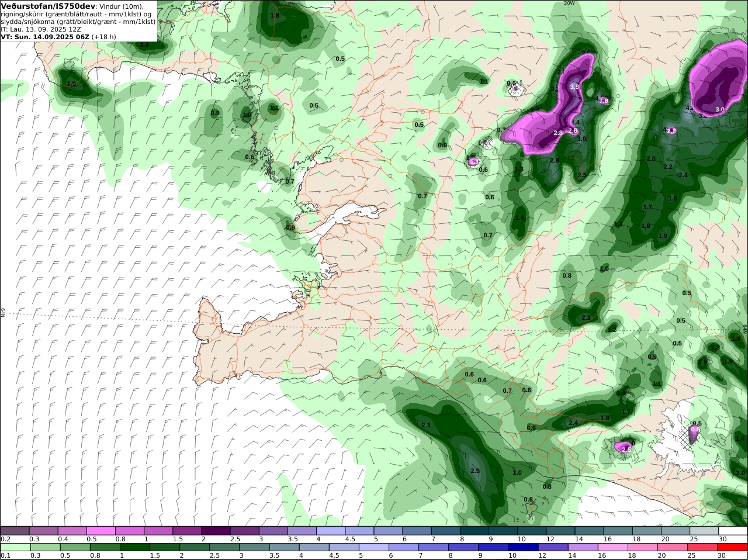
Task: Click the 2.5 precipitation value on the map
Action: 582,175
